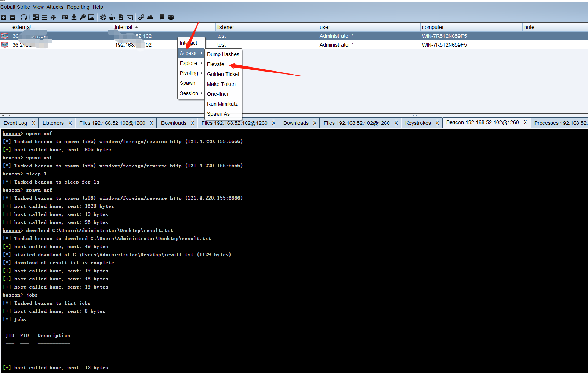Click the Connect to team server plus icon
The width and height of the screenshot is (588, 373).
coord(3,17)
